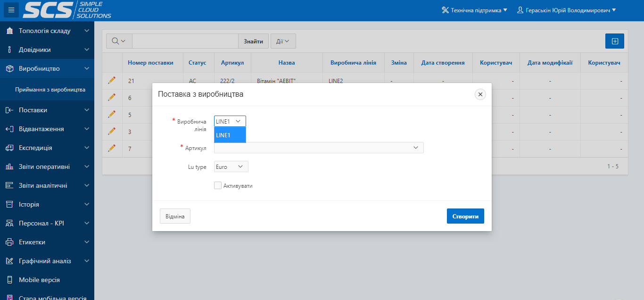Open the Виробнича лінія dropdown
This screenshot has height=300, width=644.
230,121
